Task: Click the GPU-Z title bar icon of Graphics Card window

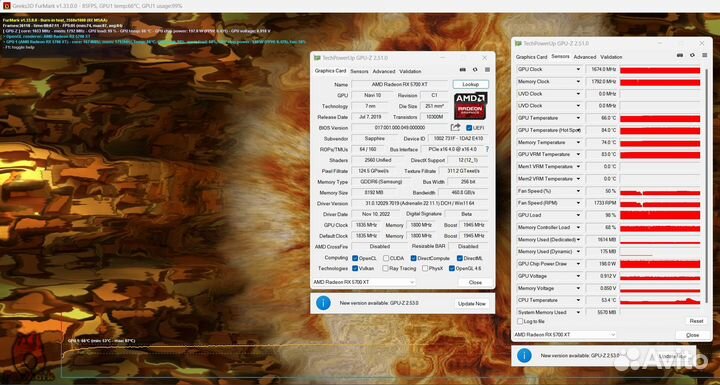Action: [x=317, y=58]
